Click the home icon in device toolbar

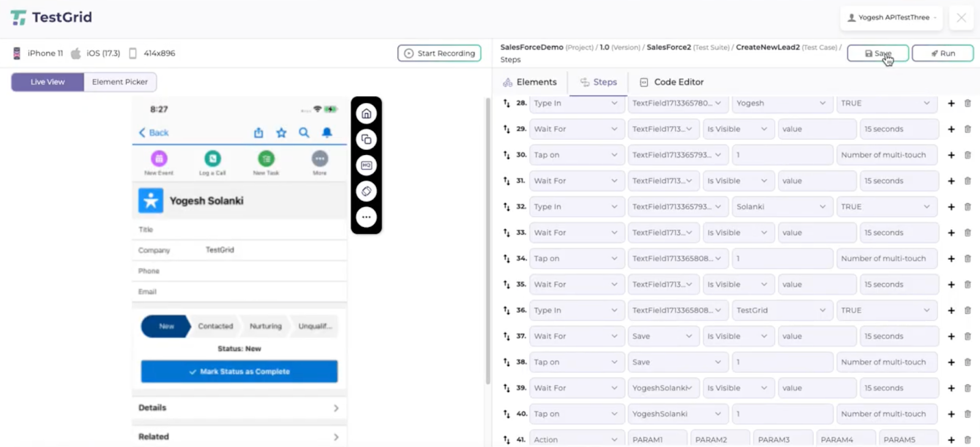[x=366, y=113]
